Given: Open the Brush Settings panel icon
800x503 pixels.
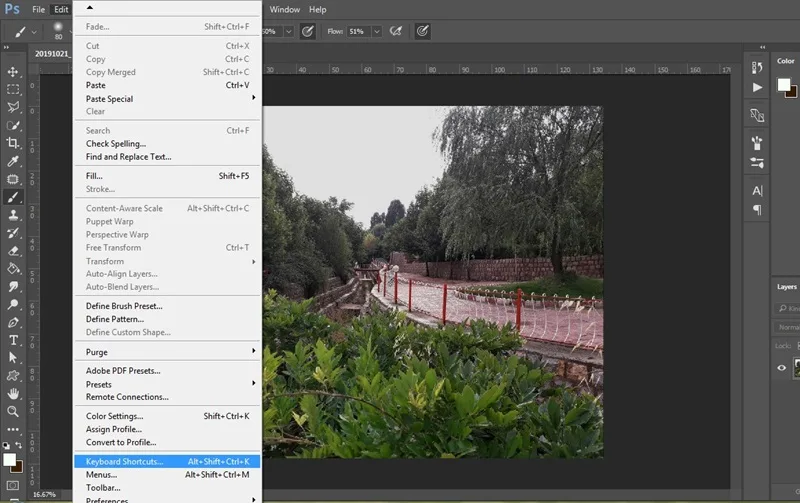Looking at the screenshot, I should (757, 143).
